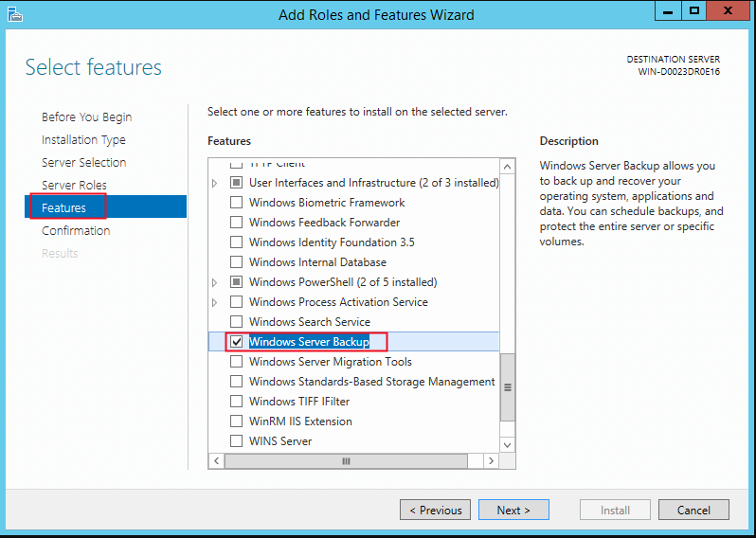The height and width of the screenshot is (538, 756).
Task: Enable Windows Search Service checkbox
Action: (237, 322)
